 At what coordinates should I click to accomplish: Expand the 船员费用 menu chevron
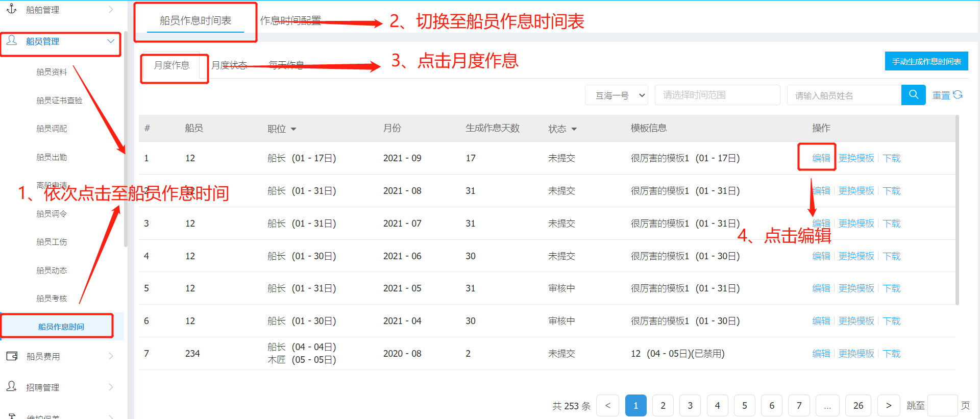pos(111,356)
